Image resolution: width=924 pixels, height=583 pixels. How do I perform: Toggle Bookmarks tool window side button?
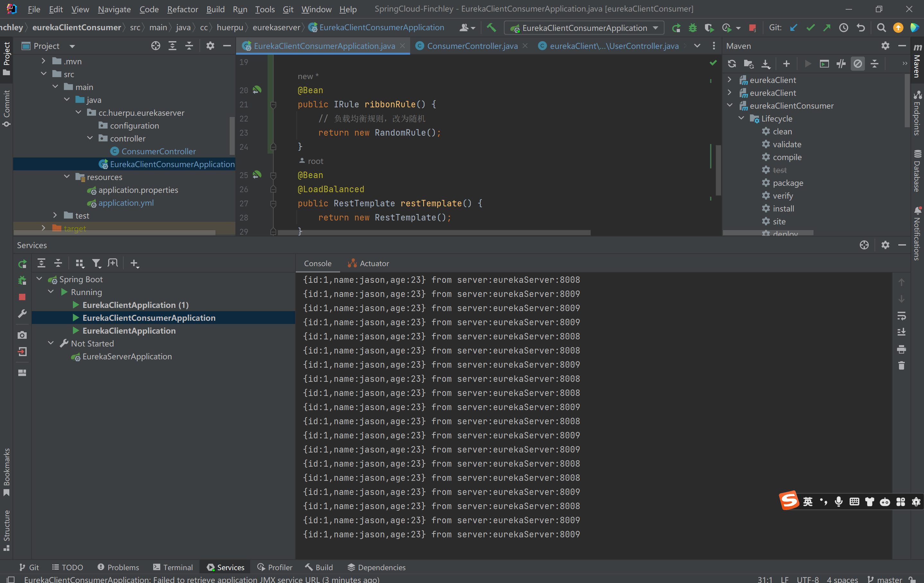tap(6, 472)
